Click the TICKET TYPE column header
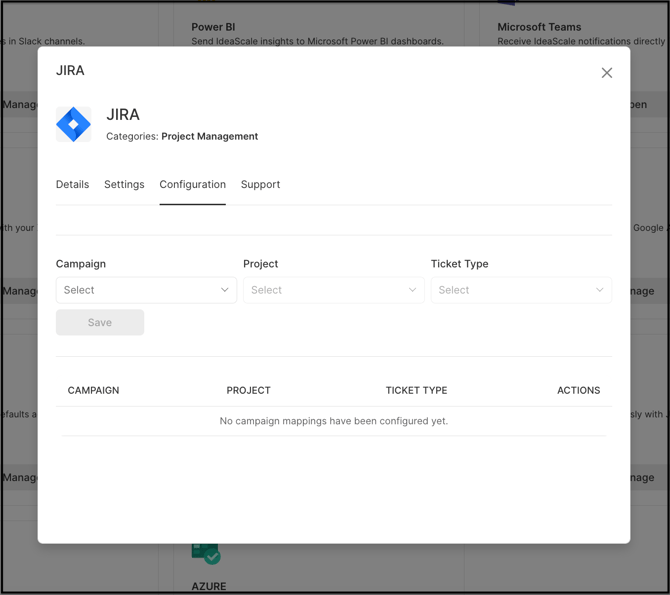Screen dimensions: 670x595 416,390
